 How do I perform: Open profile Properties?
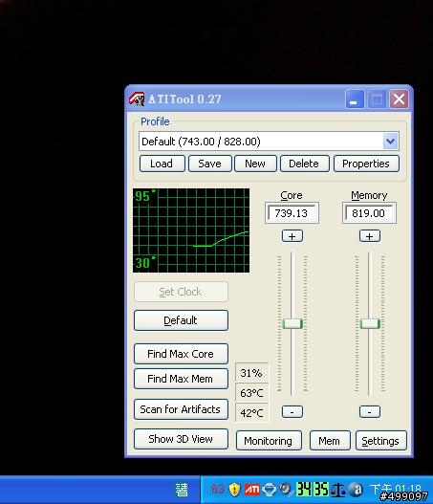366,164
